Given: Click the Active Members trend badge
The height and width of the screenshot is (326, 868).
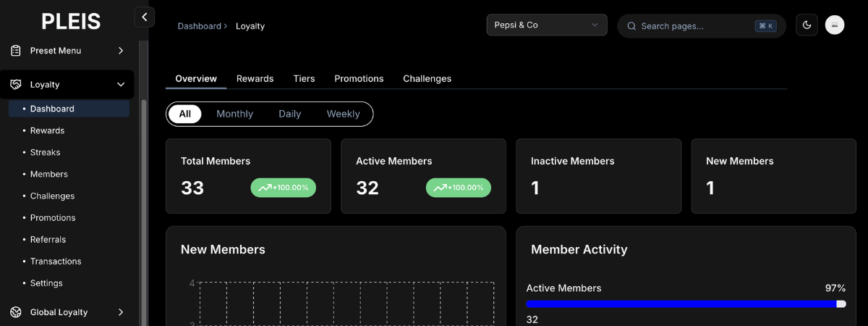Looking at the screenshot, I should pos(459,188).
